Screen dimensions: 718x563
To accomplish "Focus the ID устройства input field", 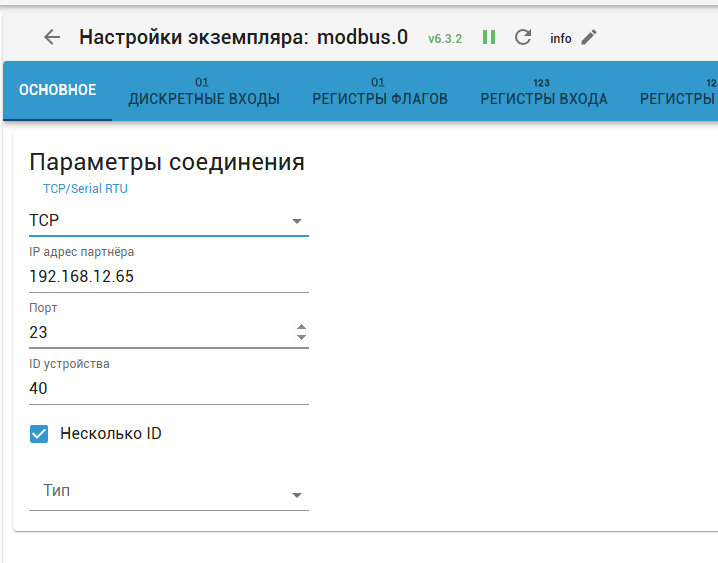I will pos(168,389).
